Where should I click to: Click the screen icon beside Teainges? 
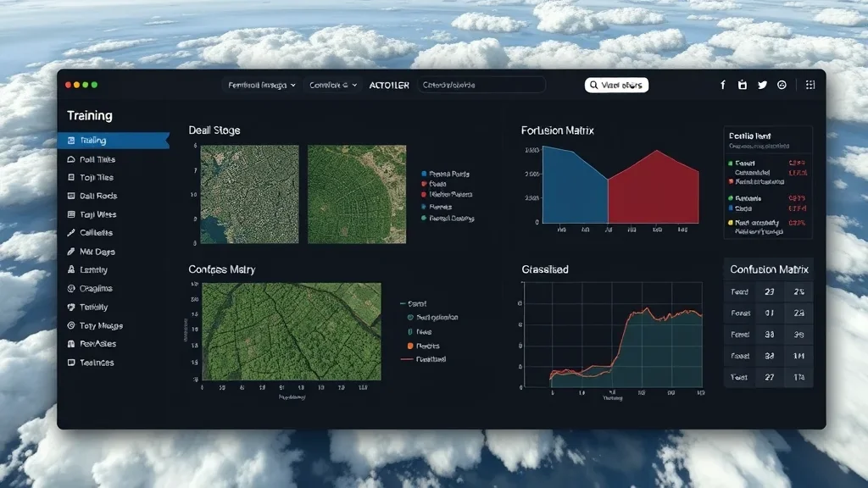click(x=71, y=363)
